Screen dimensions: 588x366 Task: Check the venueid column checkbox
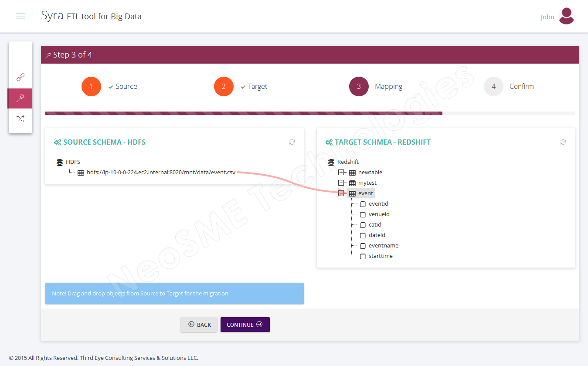point(363,214)
